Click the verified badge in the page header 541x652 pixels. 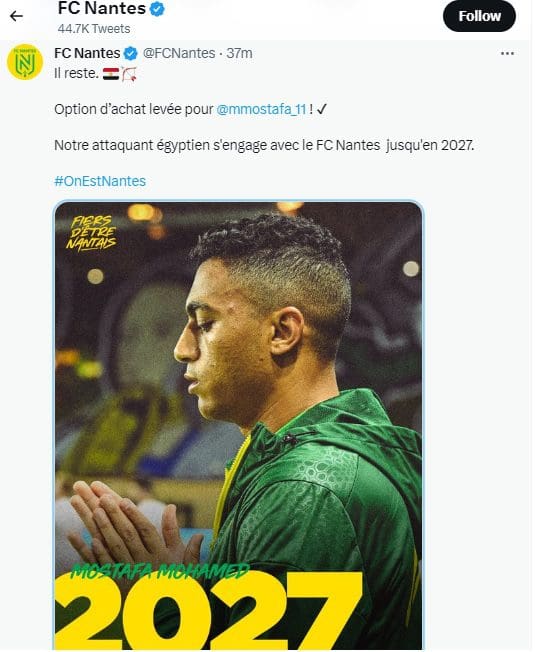[157, 9]
